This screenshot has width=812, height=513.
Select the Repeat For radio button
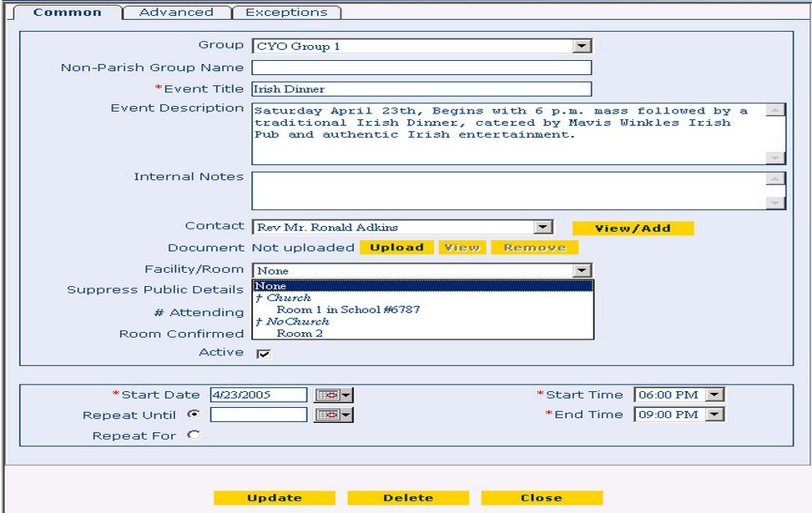point(195,435)
